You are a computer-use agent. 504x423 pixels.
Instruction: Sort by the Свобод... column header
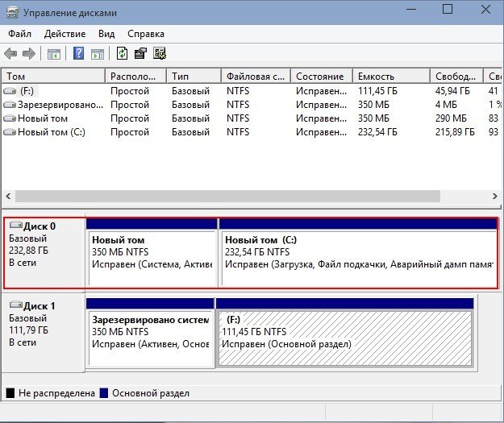456,77
